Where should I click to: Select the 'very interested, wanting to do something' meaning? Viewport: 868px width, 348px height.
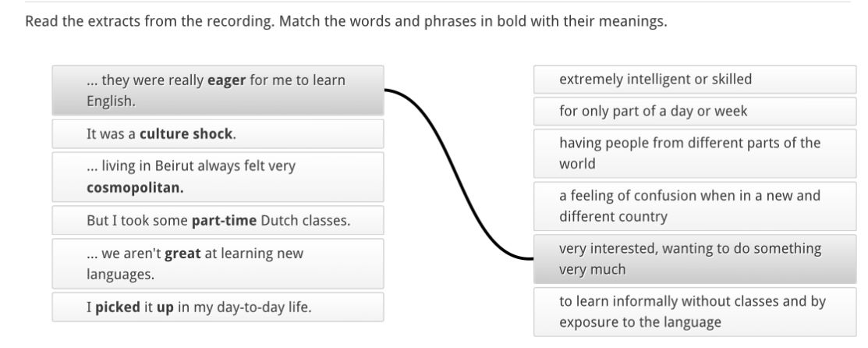click(694, 259)
